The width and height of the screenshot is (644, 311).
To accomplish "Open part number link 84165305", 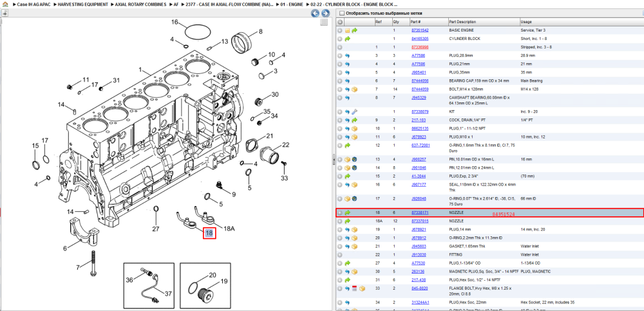I will point(420,39).
